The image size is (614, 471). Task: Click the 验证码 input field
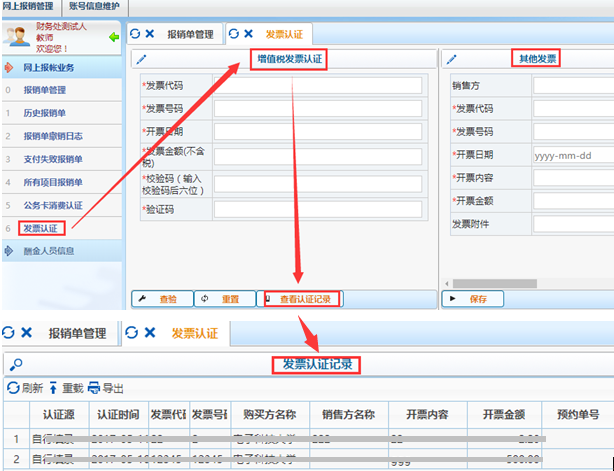point(318,209)
